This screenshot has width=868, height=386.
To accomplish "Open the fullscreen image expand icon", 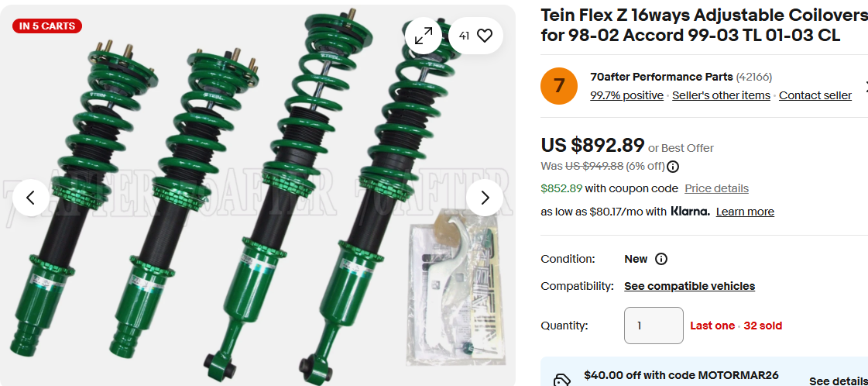I will (x=424, y=36).
